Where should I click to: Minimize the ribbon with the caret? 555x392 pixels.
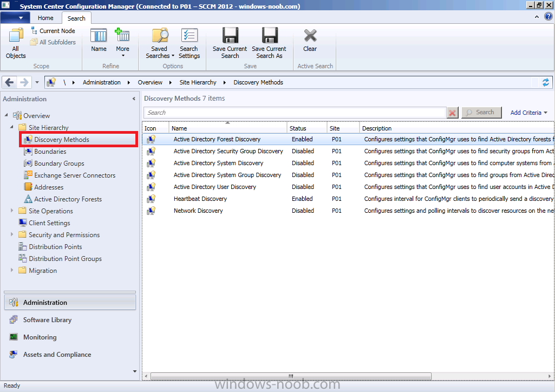click(537, 17)
